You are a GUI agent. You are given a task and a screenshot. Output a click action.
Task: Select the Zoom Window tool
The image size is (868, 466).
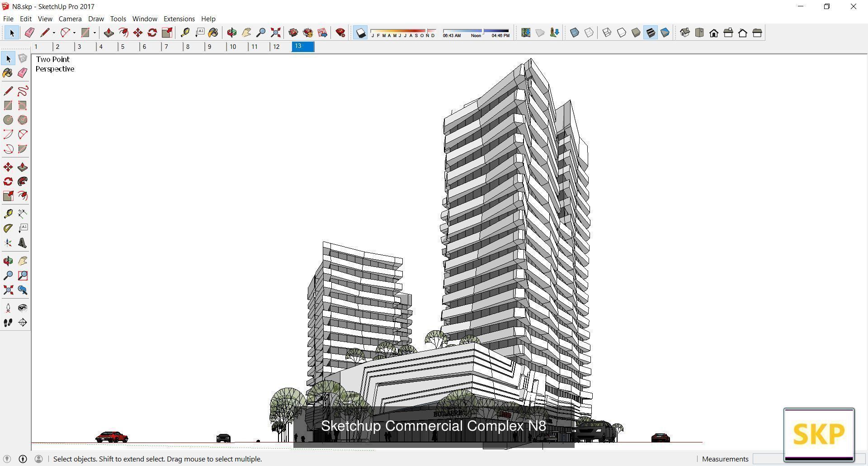(x=23, y=276)
